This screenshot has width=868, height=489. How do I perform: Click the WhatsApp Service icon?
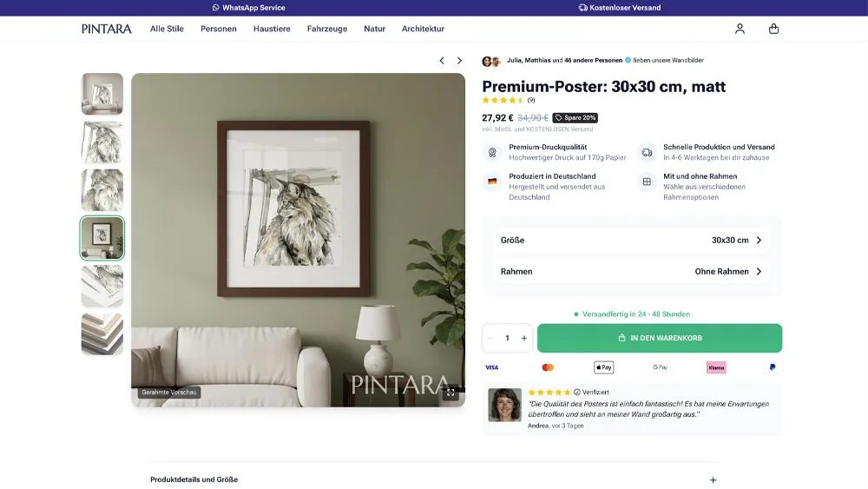tap(215, 8)
